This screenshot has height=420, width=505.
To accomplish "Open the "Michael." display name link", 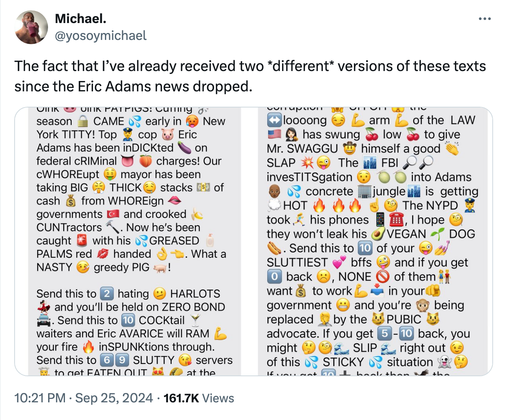I will point(81,18).
